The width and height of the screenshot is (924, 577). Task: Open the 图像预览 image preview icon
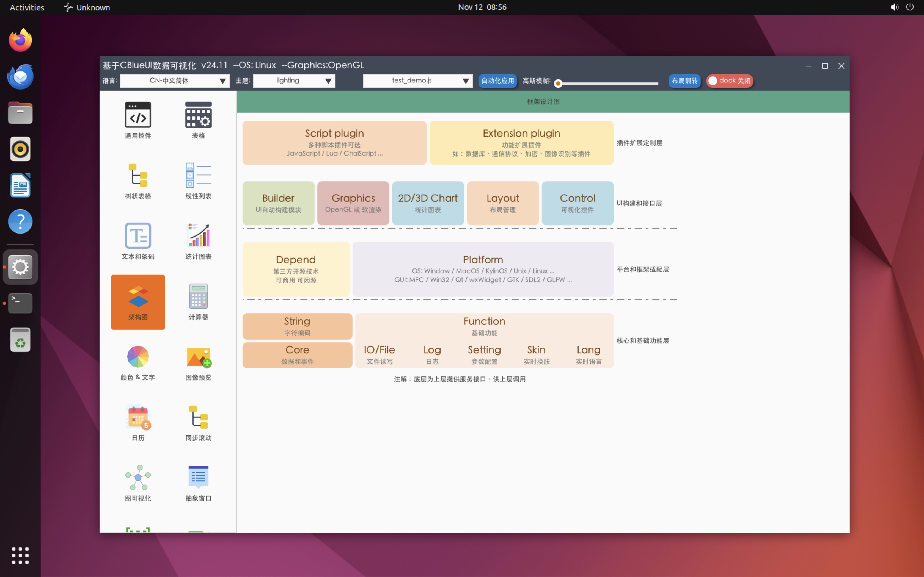coord(198,357)
